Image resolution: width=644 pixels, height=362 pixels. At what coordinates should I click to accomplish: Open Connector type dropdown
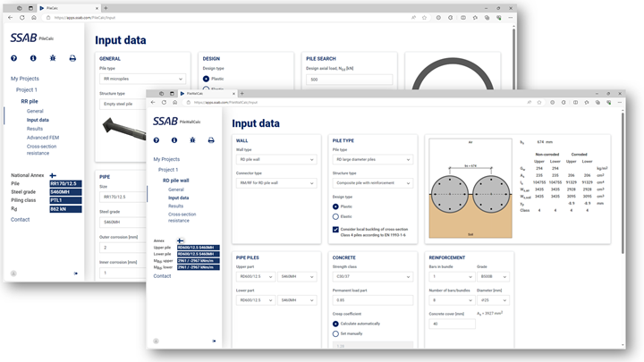coord(276,183)
